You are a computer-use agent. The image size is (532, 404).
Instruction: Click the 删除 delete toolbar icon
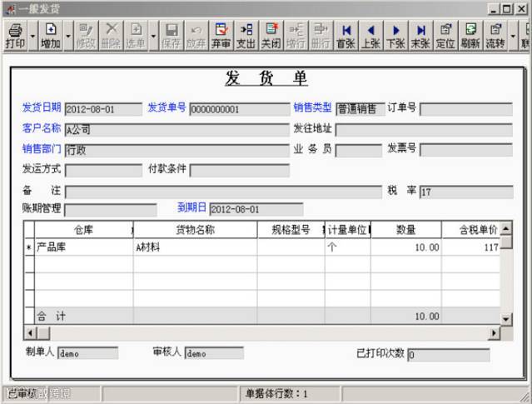coord(112,36)
